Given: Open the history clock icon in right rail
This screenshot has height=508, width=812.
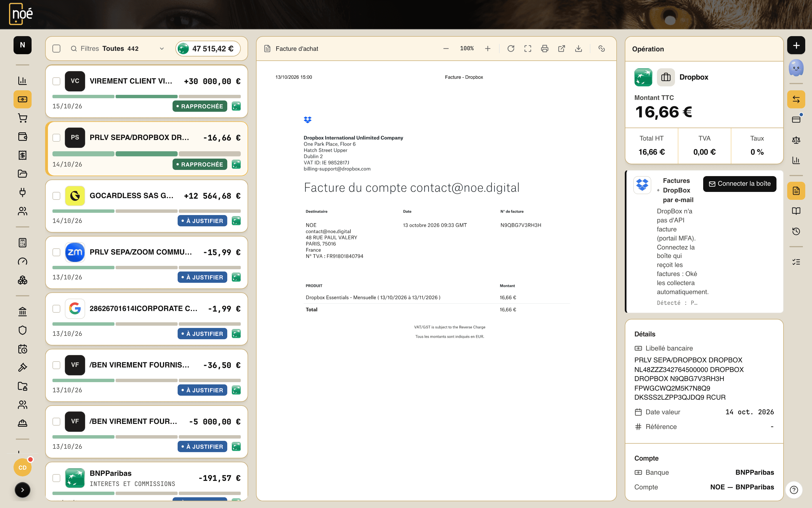Looking at the screenshot, I should pos(796,231).
